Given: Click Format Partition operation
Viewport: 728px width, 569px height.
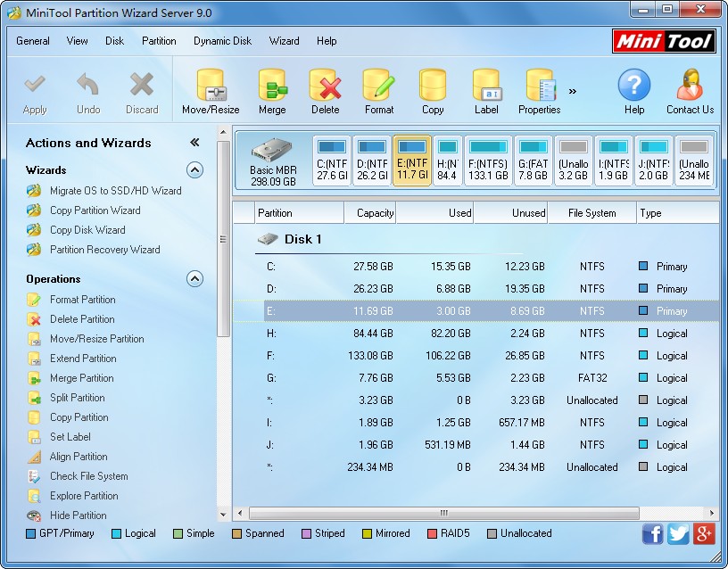Looking at the screenshot, I should [x=83, y=300].
